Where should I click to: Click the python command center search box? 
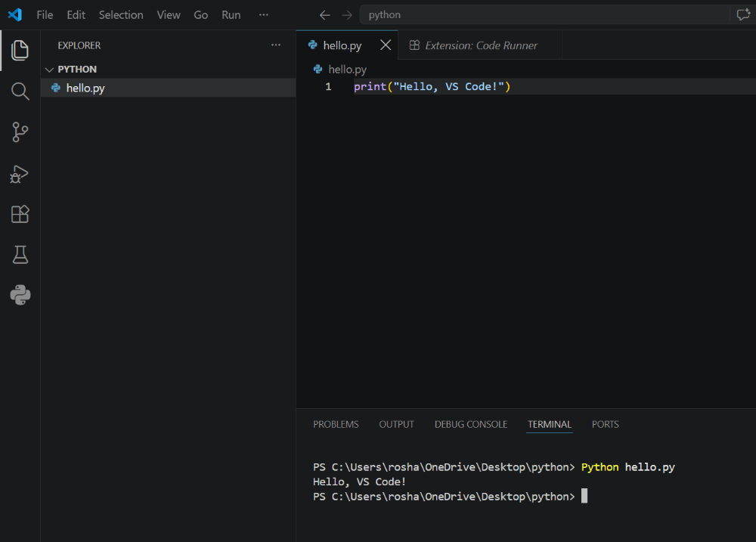tap(545, 15)
